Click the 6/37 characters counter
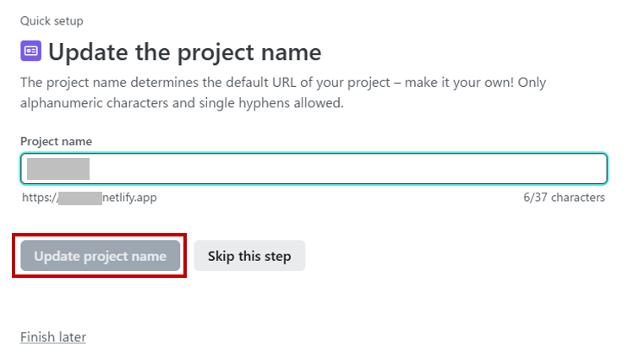The height and width of the screenshot is (364, 628). pyautogui.click(x=564, y=198)
